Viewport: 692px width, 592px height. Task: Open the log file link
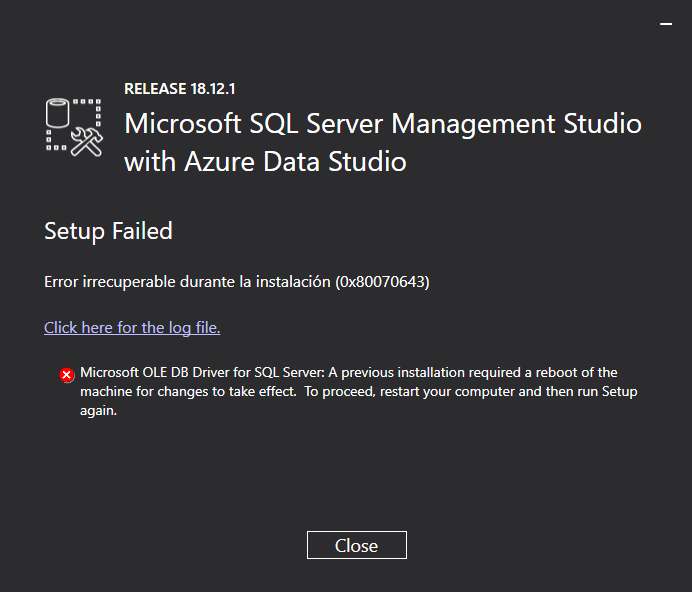pos(132,328)
